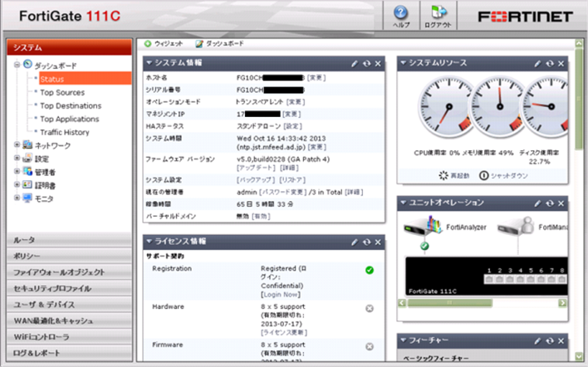
Task: Select Top Sources in the dashboard tree
Action: tap(62, 92)
